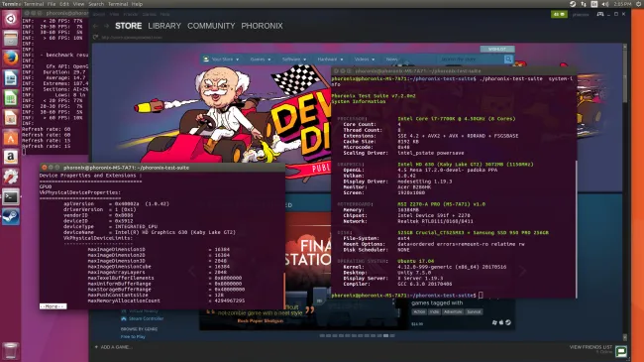Open Edit menu in top menu bar
The height and width of the screenshot is (362, 644).
pyautogui.click(x=64, y=4)
